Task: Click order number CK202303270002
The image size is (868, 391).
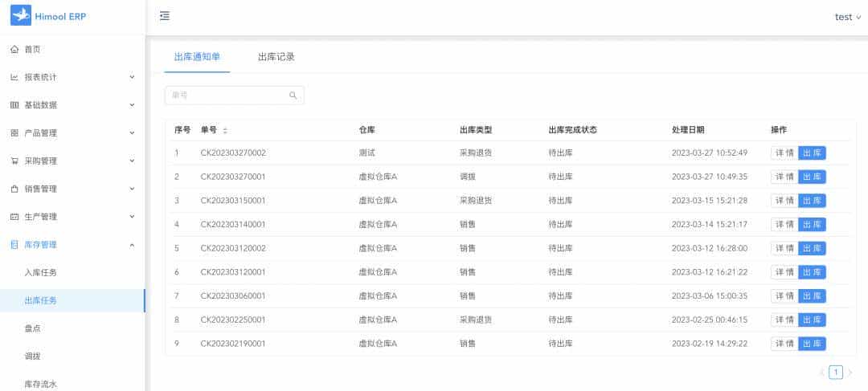Action: click(233, 153)
